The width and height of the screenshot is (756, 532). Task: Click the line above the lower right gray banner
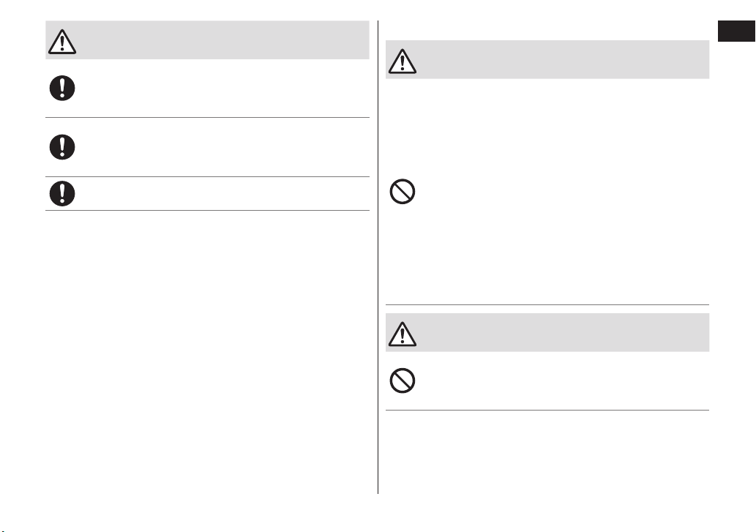click(547, 305)
